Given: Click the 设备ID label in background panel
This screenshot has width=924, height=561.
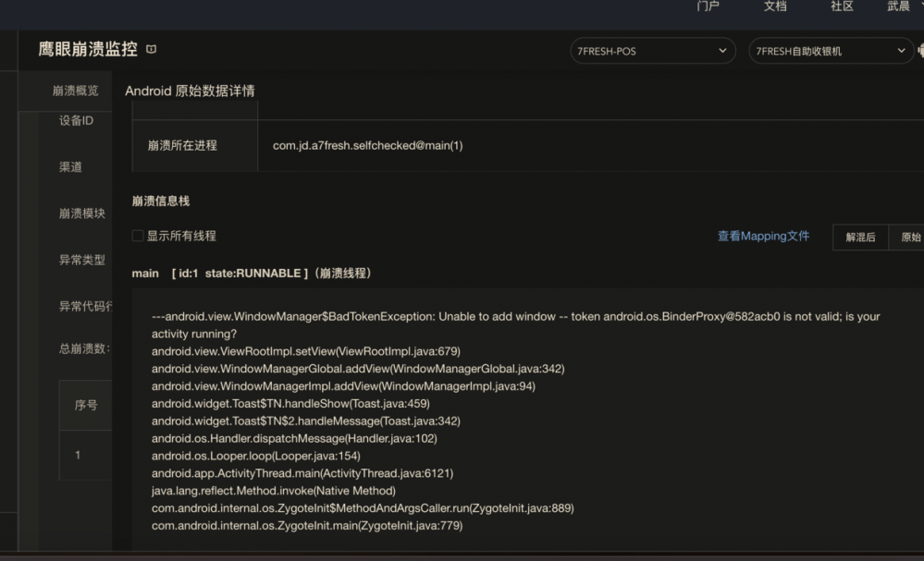Looking at the screenshot, I should 76,121.
